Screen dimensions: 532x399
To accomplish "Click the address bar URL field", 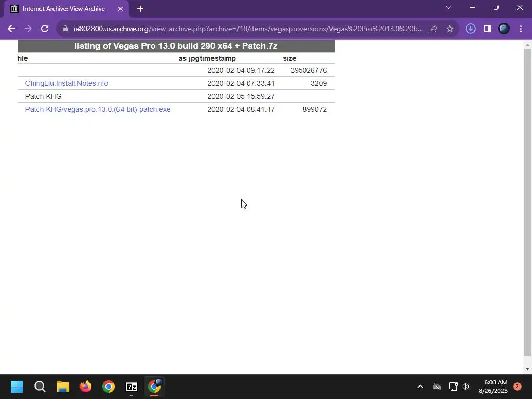I will coord(248,29).
